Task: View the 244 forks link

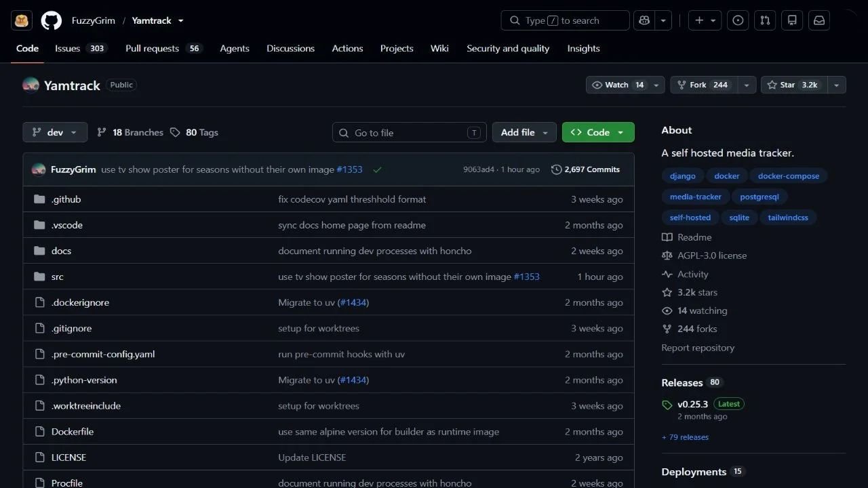Action: (690, 329)
